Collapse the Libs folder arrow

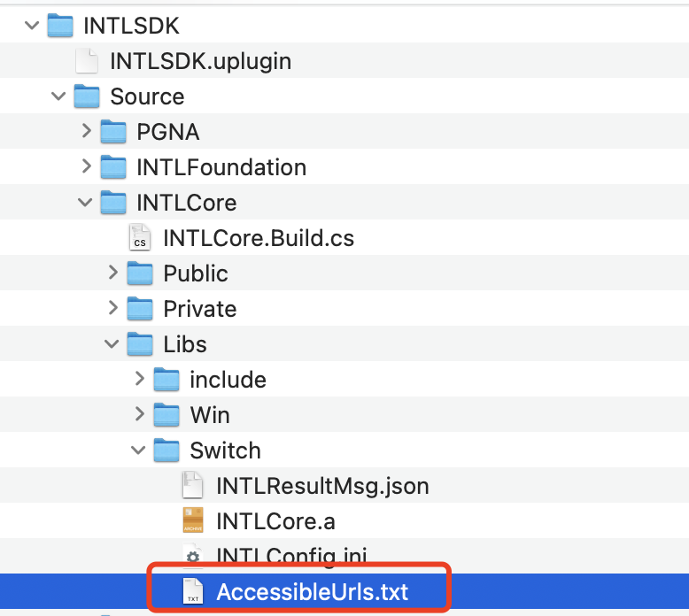112,344
